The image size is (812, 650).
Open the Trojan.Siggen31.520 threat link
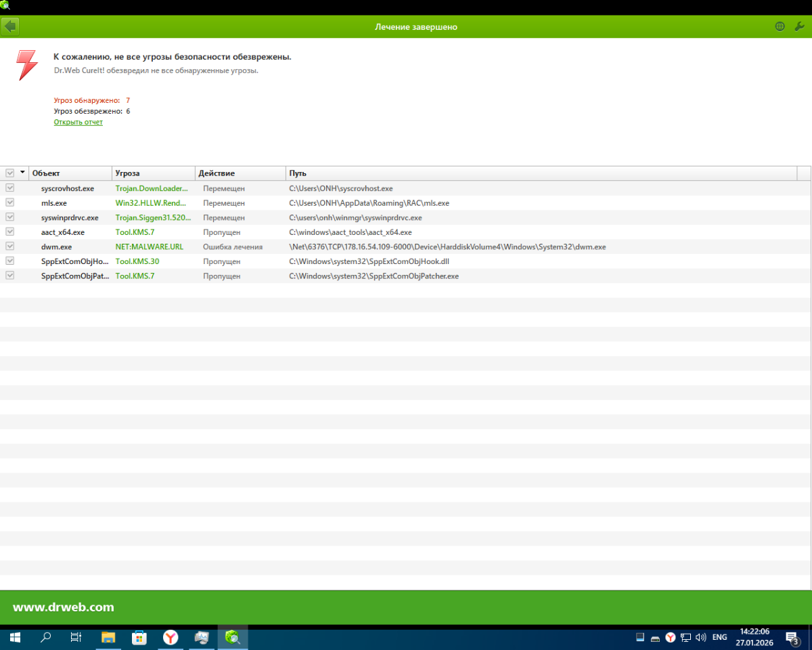pos(153,218)
